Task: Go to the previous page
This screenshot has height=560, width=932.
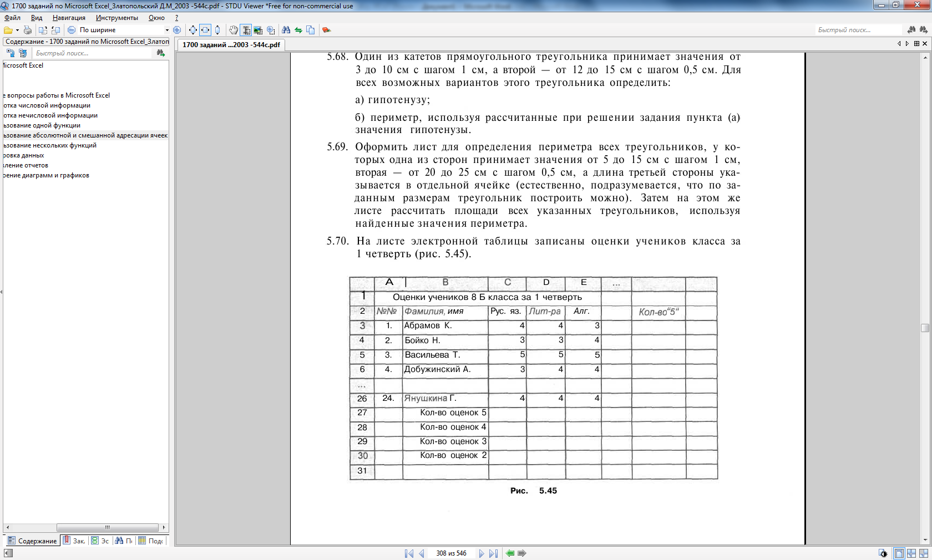Action: pos(422,553)
